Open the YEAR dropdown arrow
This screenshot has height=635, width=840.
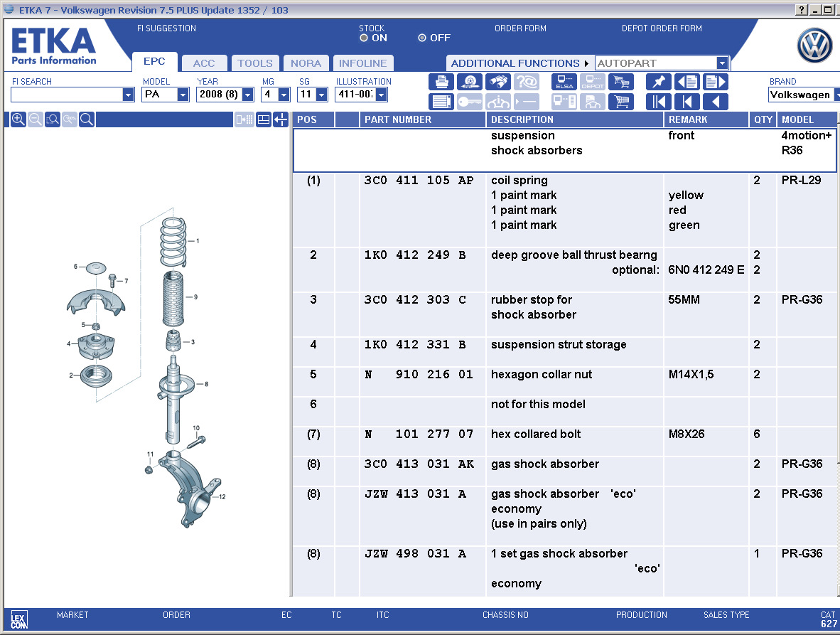pos(247,95)
